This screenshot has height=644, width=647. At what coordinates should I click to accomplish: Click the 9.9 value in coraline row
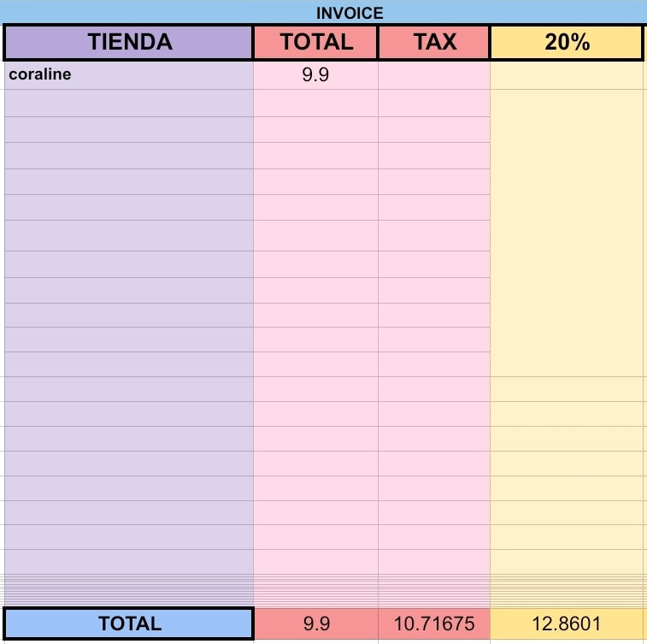pyautogui.click(x=315, y=75)
